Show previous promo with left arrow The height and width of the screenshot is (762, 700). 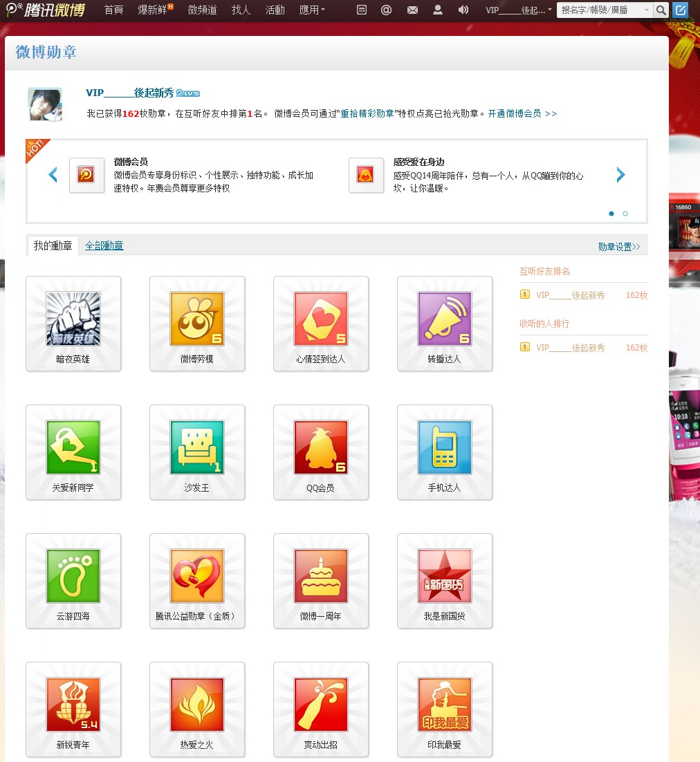click(x=53, y=174)
